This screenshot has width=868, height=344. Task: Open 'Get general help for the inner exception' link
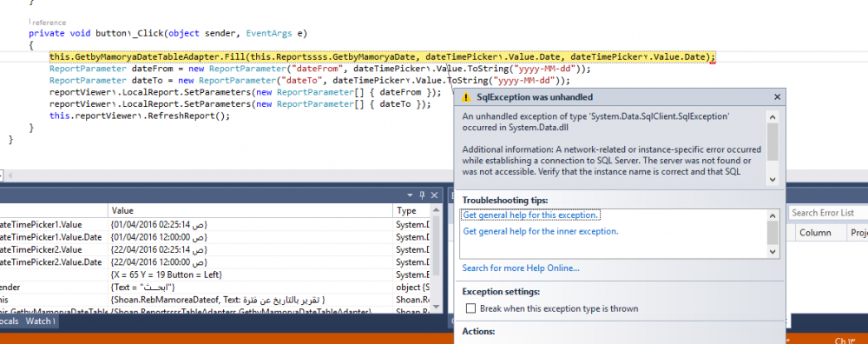(x=540, y=232)
